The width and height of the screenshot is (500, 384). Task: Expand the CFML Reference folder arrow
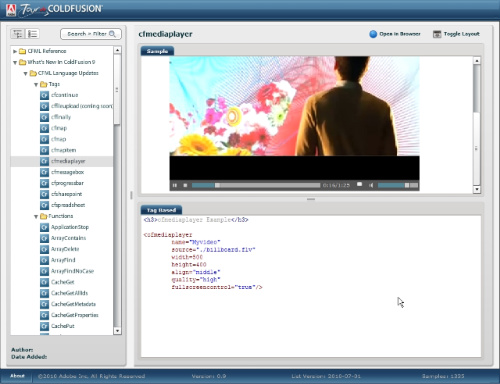15,51
